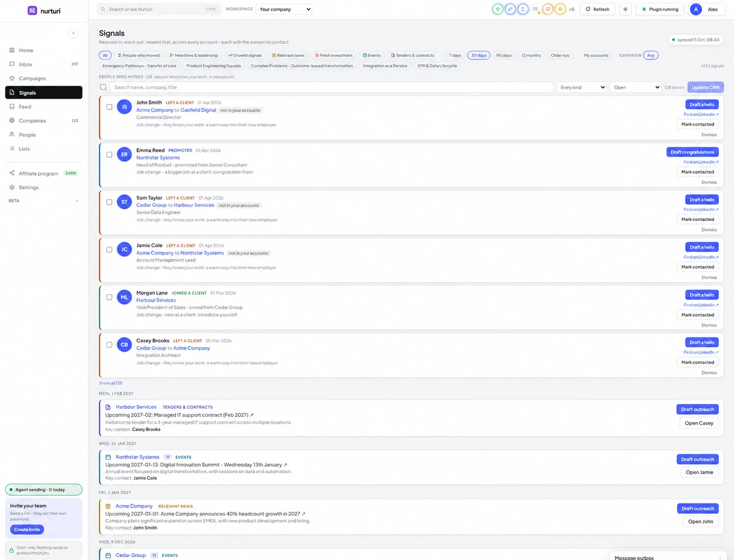
Task: Click the green circular status icon in header
Action: coord(497,9)
